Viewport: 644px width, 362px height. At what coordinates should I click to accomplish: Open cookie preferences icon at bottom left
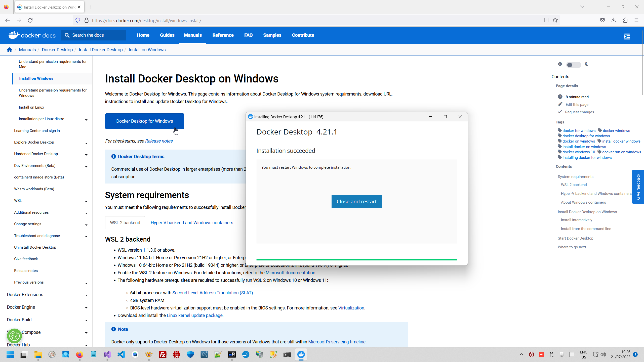(x=14, y=336)
